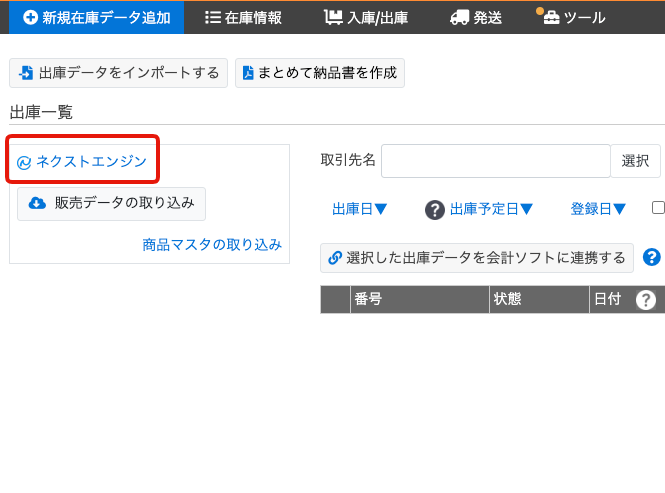Open 商品マスタの取り込み link
Screen dimensions: 665x493
[x=212, y=245]
